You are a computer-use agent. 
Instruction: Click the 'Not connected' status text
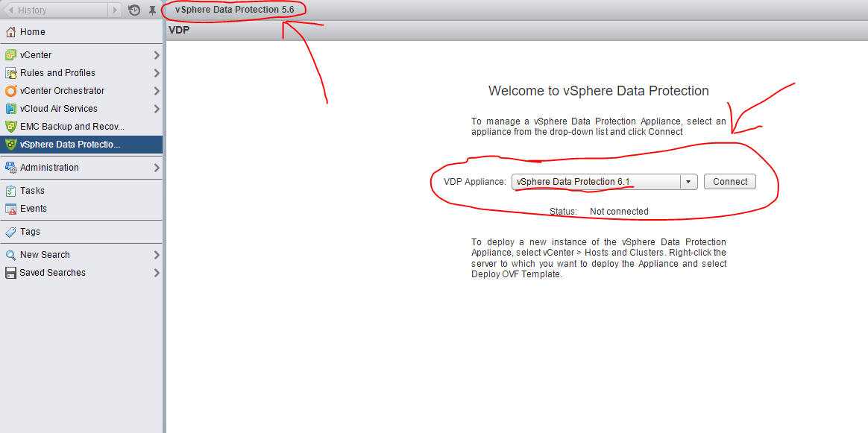(x=619, y=211)
